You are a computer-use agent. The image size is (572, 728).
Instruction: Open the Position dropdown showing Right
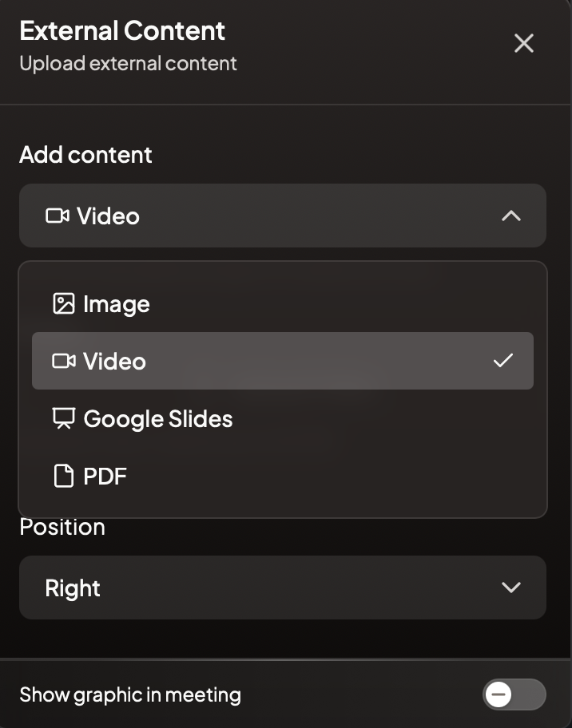(283, 588)
